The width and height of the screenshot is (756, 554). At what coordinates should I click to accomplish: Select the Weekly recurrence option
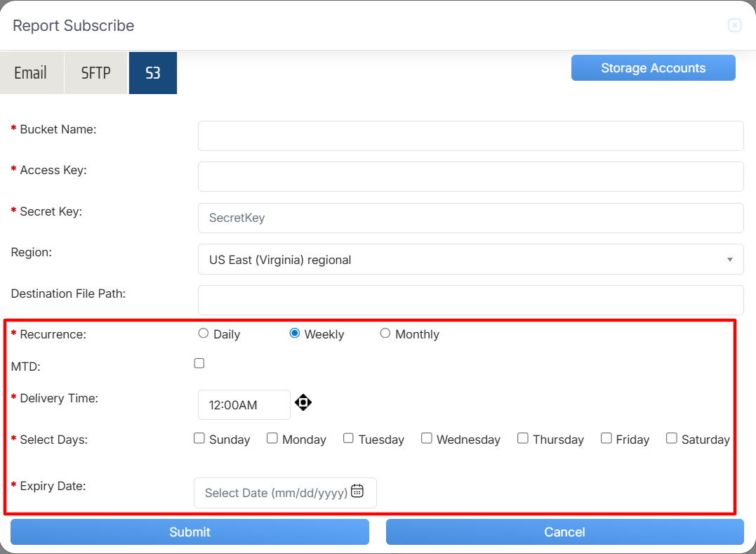tap(295, 334)
